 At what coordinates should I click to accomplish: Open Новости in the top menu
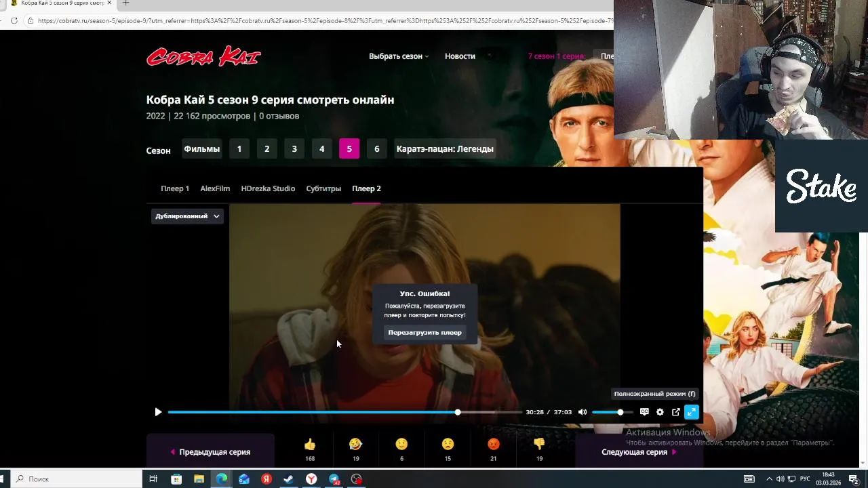point(460,56)
